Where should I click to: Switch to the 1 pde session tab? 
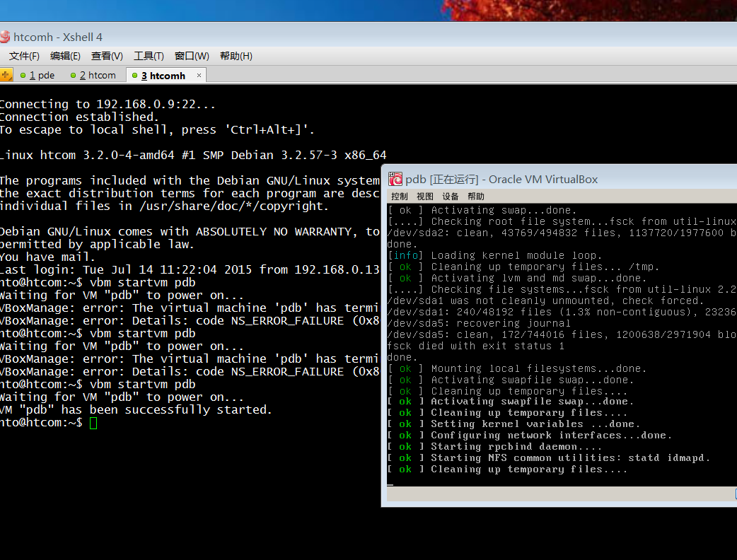[x=37, y=75]
